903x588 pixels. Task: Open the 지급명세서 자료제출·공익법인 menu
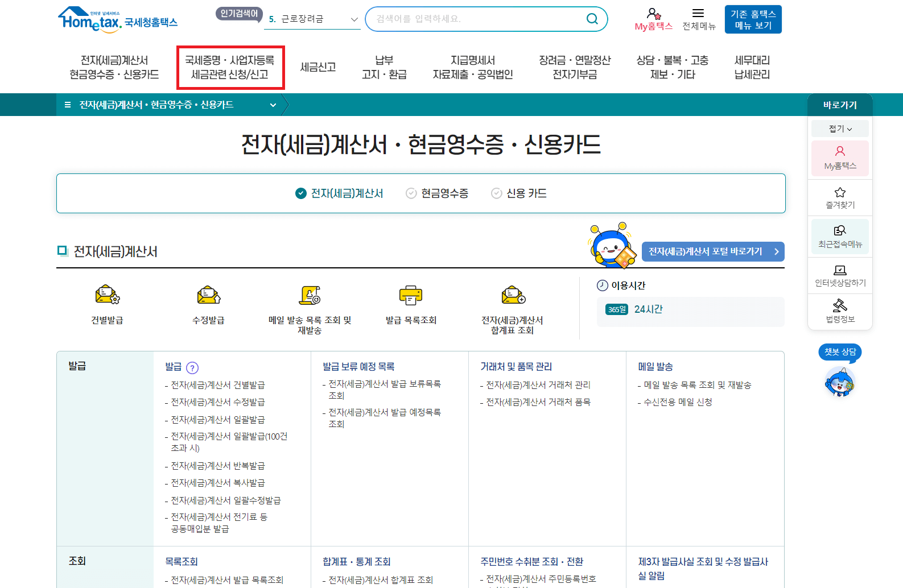[x=473, y=67]
